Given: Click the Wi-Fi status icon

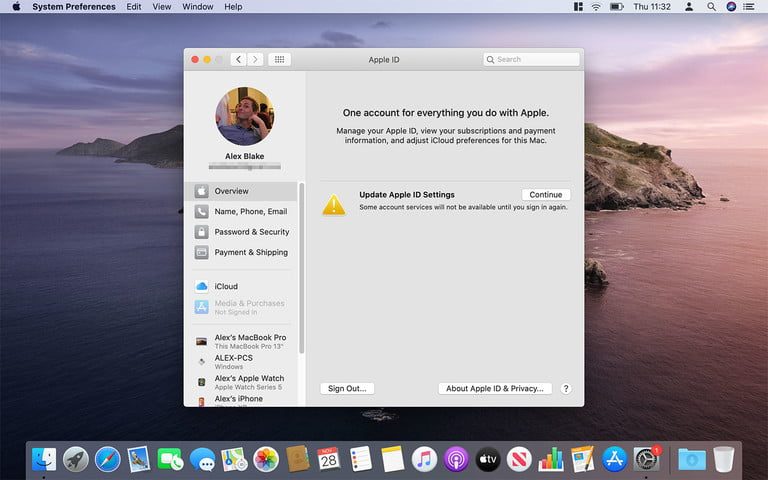Looking at the screenshot, I should [x=596, y=7].
